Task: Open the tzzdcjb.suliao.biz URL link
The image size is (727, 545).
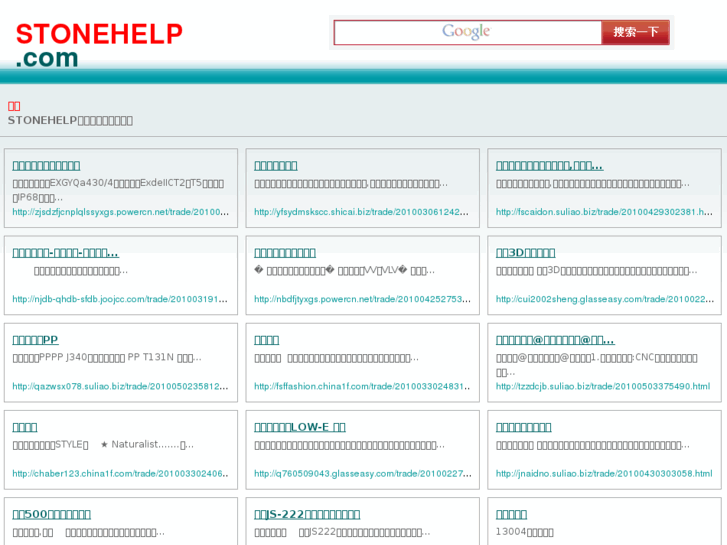Action: point(603,386)
